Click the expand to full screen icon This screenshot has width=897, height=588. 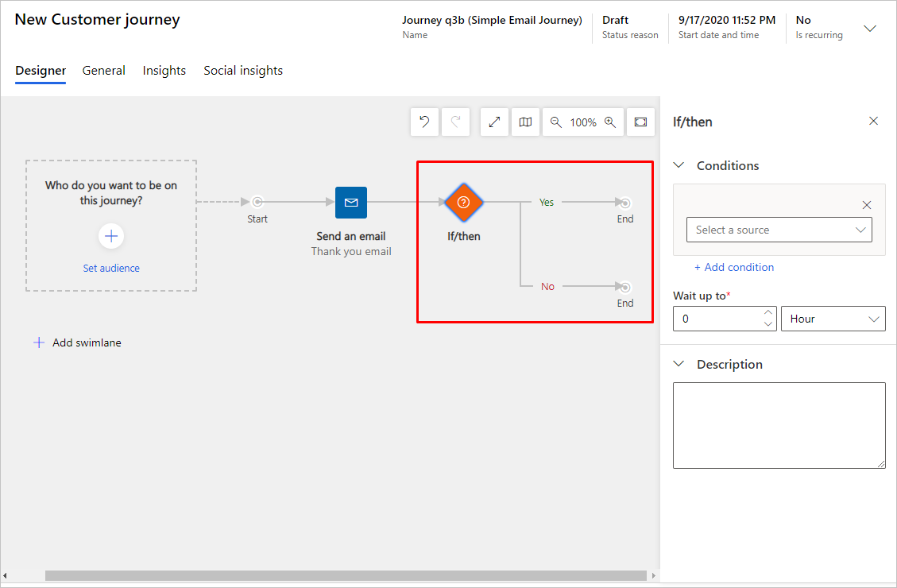pyautogui.click(x=494, y=122)
